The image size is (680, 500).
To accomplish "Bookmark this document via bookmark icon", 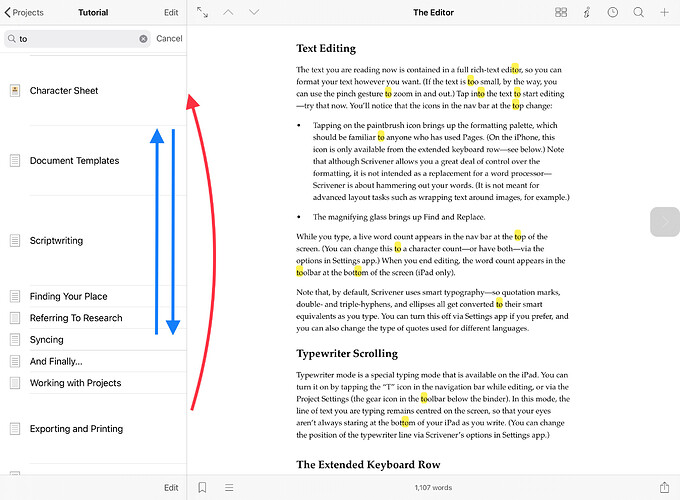I will (x=202, y=487).
